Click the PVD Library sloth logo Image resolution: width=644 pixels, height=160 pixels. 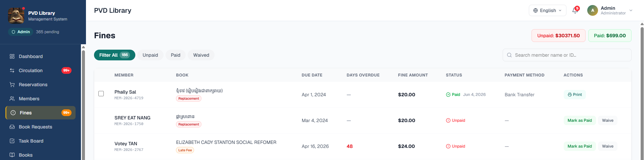(x=16, y=16)
